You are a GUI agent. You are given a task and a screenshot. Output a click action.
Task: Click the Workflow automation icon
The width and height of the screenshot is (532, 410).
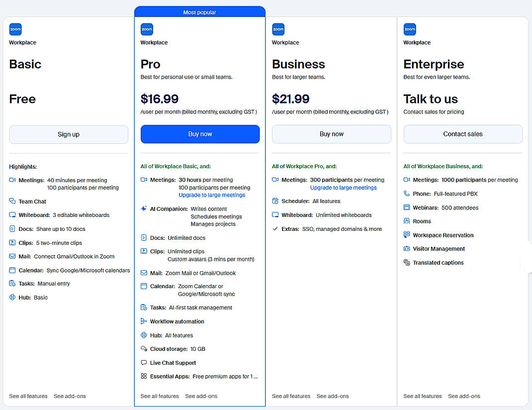pyautogui.click(x=144, y=321)
